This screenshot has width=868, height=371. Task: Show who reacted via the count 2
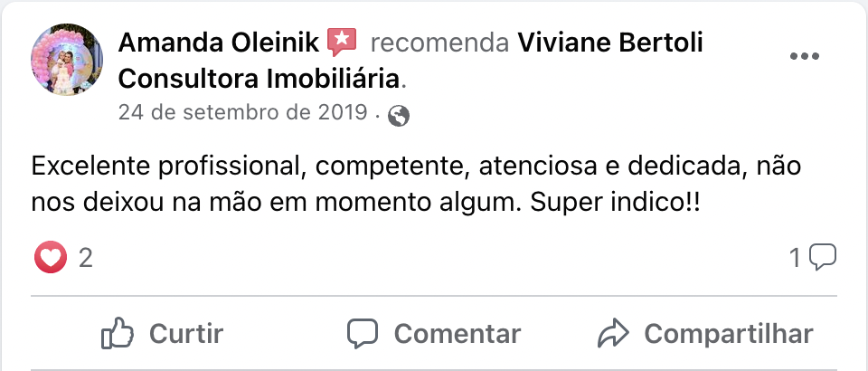pyautogui.click(x=86, y=258)
